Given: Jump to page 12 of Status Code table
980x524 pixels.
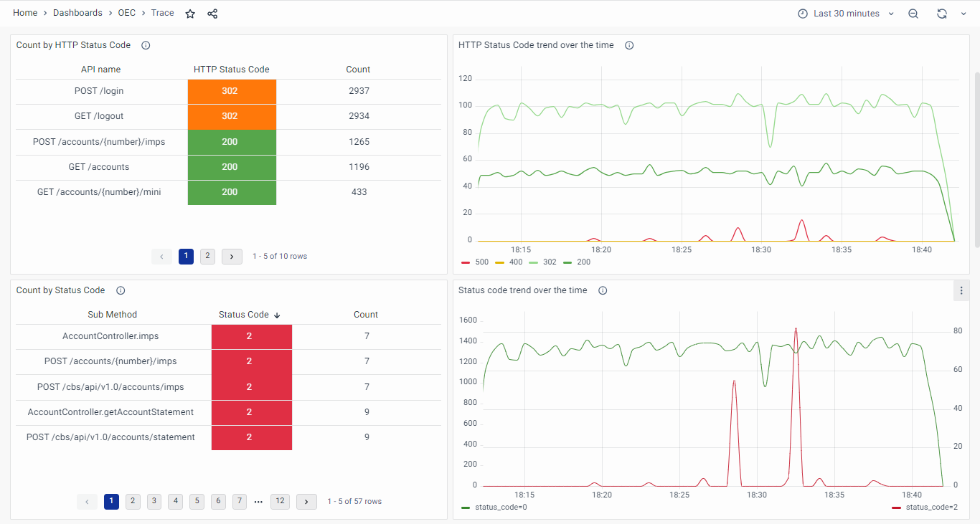Looking at the screenshot, I should pyautogui.click(x=280, y=502).
